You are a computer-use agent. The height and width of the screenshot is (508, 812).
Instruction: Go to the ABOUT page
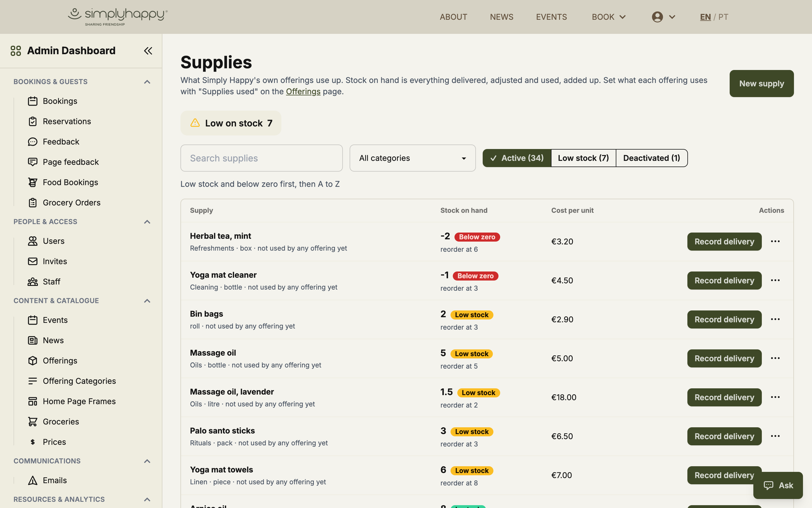[x=453, y=17]
